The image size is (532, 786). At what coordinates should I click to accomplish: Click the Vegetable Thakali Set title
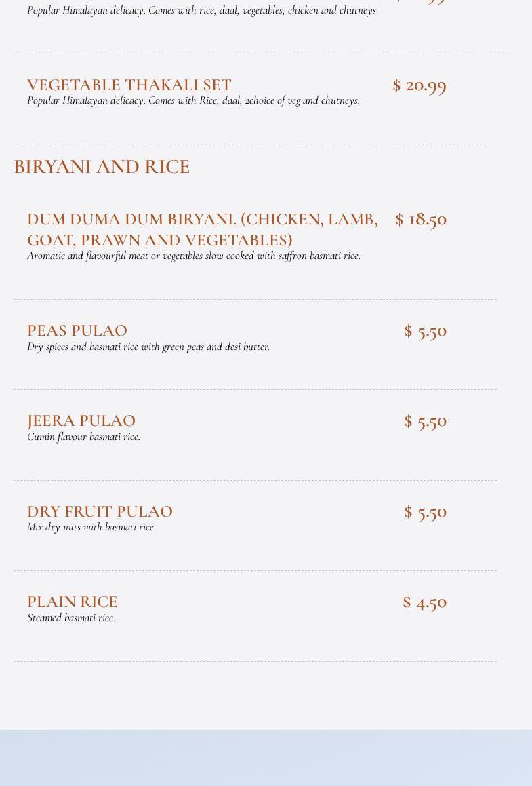coord(129,85)
